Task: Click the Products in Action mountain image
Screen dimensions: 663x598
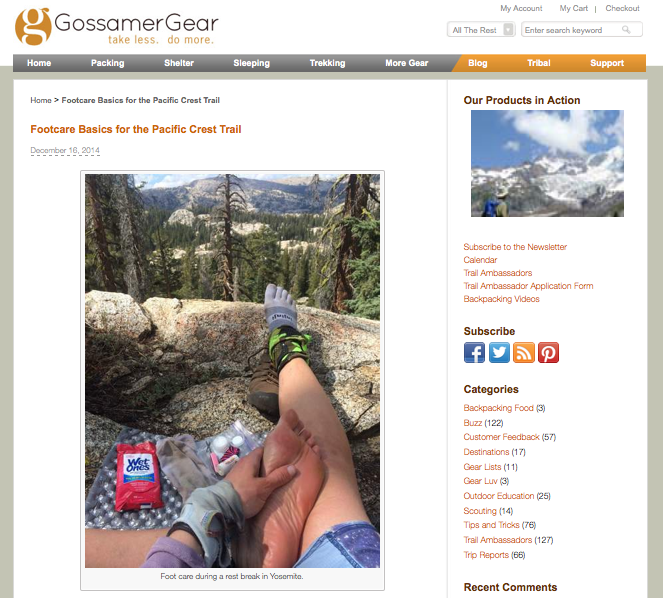Action: pos(547,163)
